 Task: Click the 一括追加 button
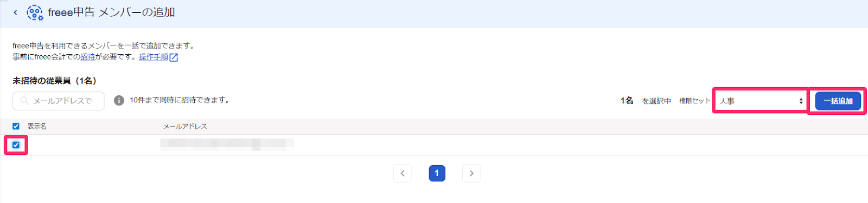click(838, 101)
